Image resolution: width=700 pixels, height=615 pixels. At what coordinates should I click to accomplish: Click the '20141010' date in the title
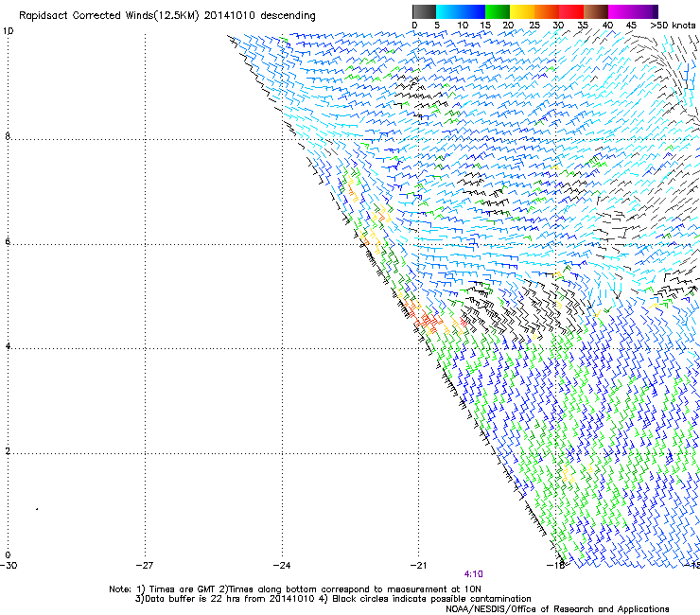pos(230,16)
